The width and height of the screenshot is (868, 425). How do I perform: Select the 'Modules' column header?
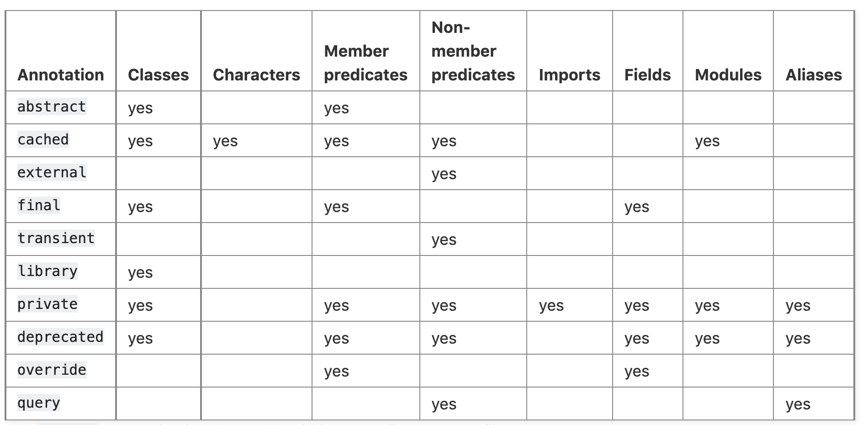728,74
